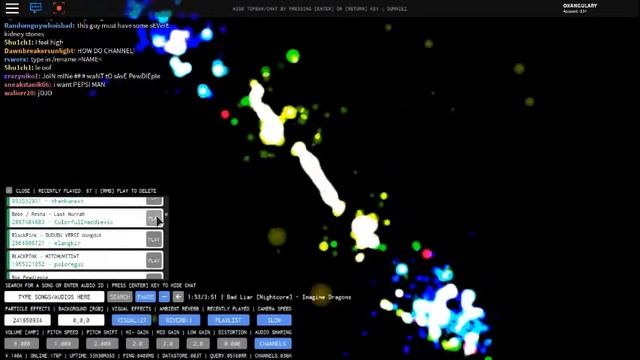Screen dimensions: 640x360
Task: Open the PLAYLIST button
Action: 228,320
